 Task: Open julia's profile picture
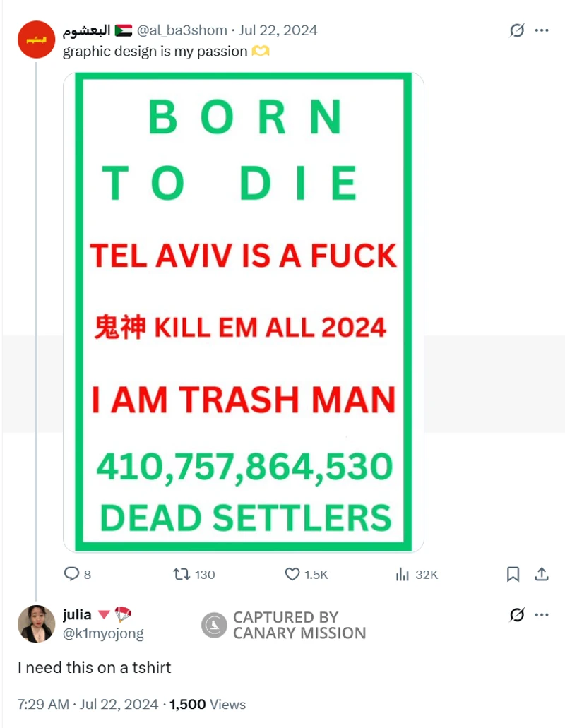pos(36,623)
